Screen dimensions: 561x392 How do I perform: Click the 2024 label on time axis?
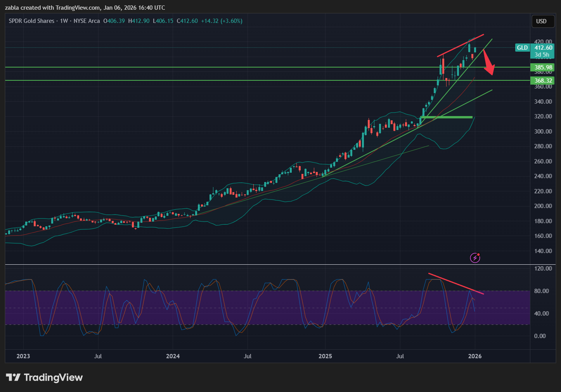tap(173, 356)
